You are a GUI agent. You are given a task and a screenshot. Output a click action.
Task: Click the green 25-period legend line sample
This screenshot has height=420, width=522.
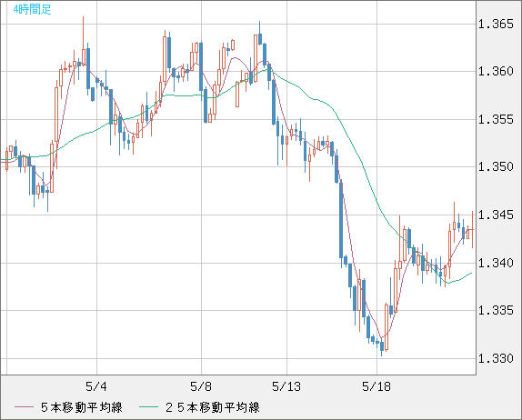148,407
